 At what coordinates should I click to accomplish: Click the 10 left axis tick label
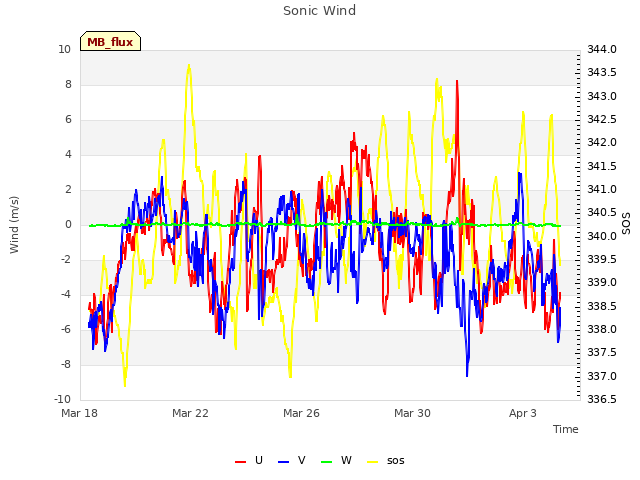64,49
